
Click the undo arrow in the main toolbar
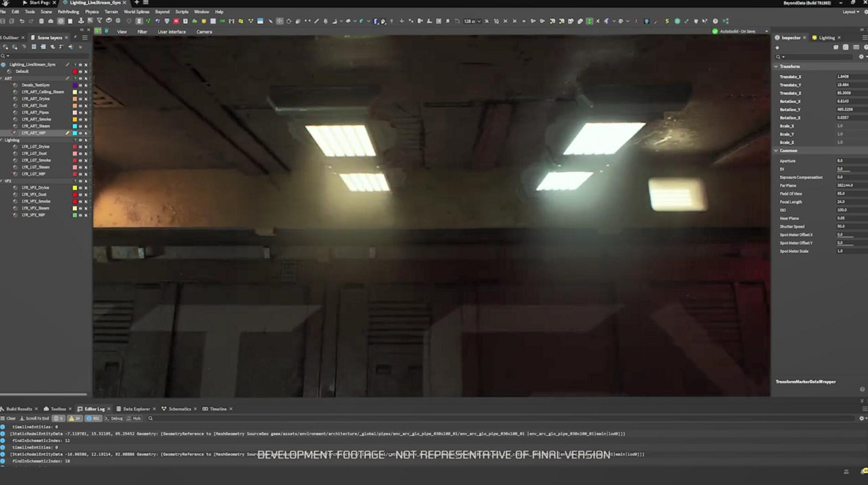point(22,21)
